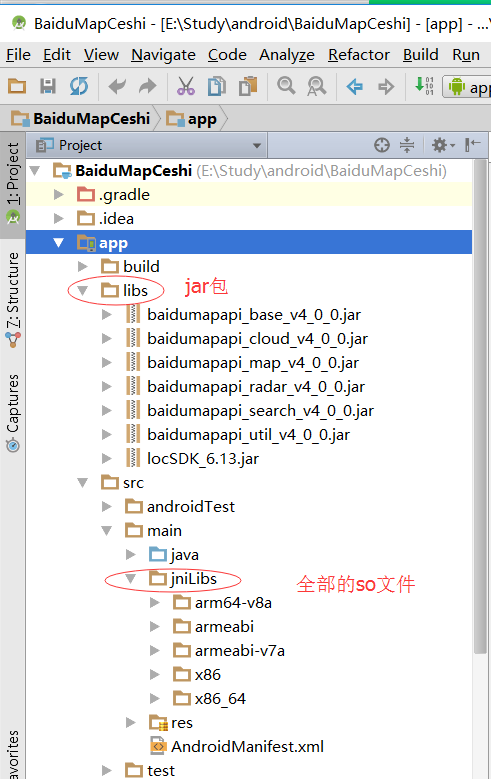Click the Undo arrow icon
The image size is (491, 779).
tap(117, 86)
